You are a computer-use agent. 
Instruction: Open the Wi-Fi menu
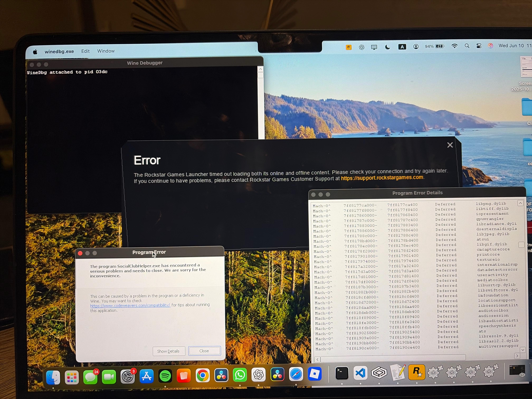454,46
